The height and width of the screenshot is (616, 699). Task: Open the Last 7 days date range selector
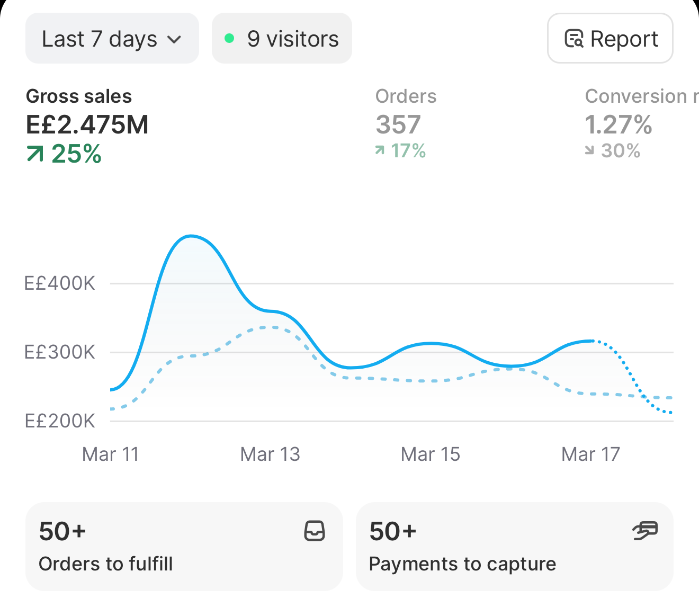112,38
